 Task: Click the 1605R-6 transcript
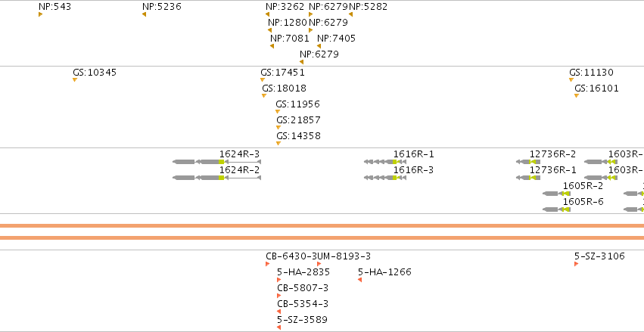[556, 209]
